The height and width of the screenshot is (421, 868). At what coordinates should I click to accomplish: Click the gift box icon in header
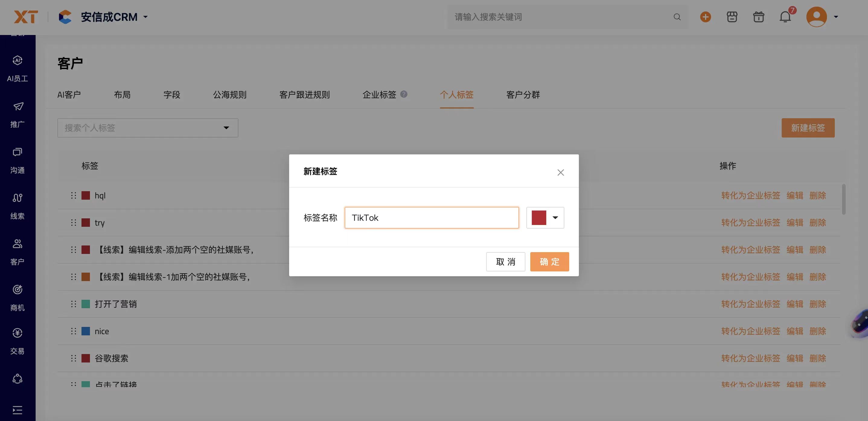tap(758, 17)
